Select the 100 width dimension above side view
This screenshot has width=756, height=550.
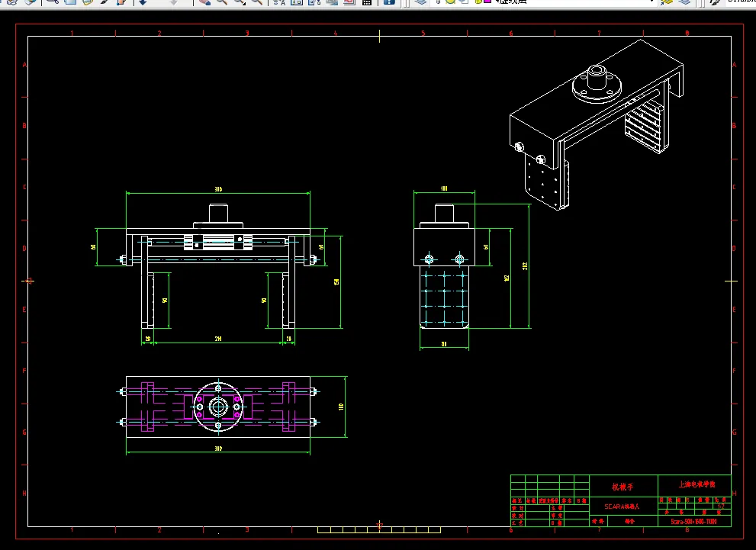[x=444, y=188]
